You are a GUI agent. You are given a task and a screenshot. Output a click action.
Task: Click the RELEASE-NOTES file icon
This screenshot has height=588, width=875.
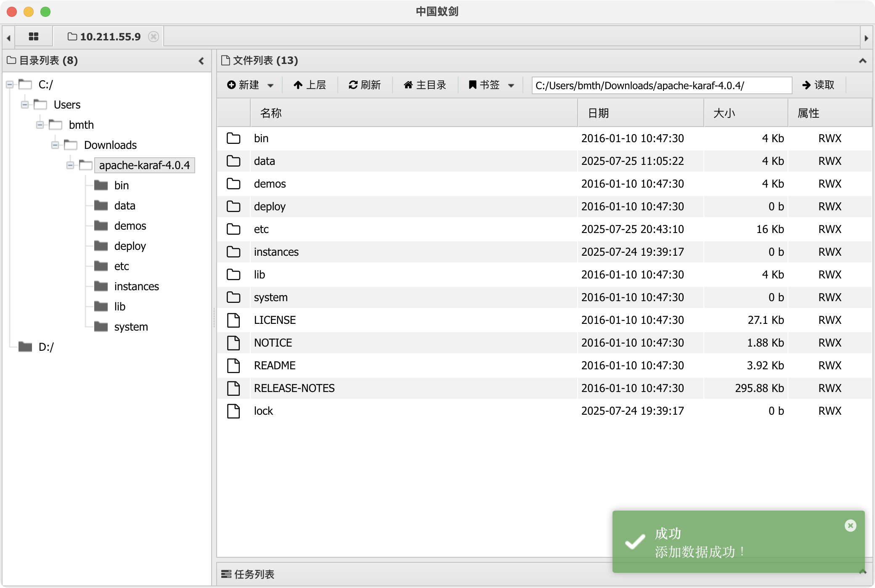point(233,388)
